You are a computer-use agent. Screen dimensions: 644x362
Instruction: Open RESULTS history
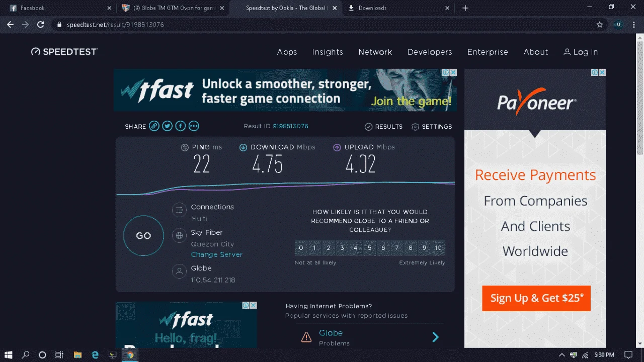pyautogui.click(x=383, y=127)
